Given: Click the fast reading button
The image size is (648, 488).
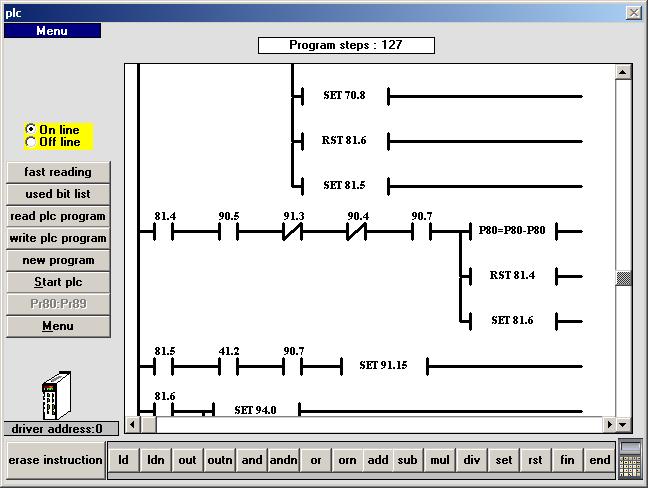Looking at the screenshot, I should [58, 172].
